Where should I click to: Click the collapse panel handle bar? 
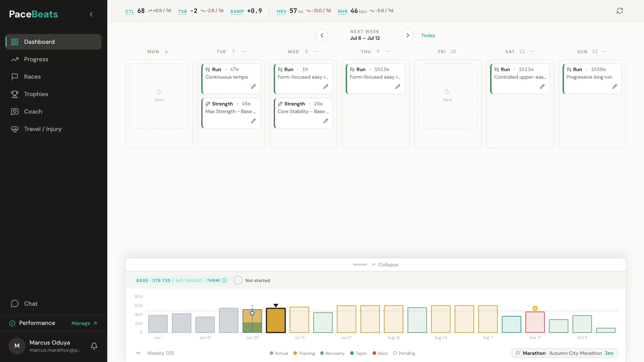pyautogui.click(x=360, y=265)
